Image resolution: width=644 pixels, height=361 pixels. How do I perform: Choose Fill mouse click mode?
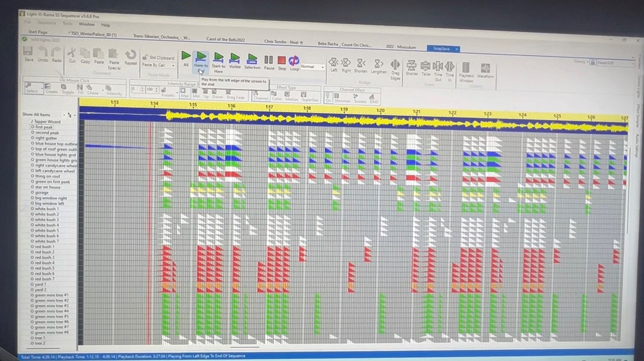(x=80, y=90)
